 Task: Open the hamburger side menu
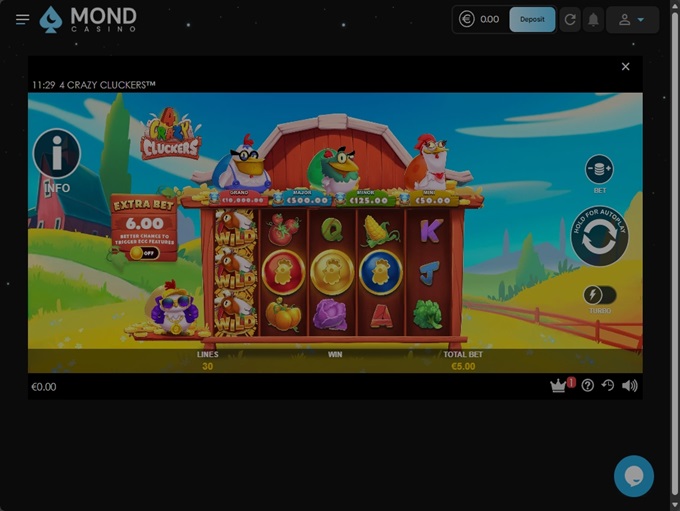(22, 20)
